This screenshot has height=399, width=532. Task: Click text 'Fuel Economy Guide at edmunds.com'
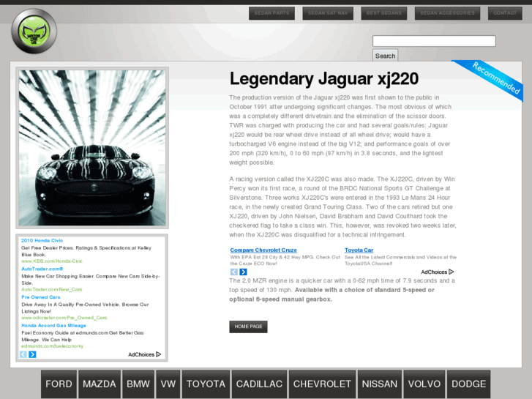point(64,333)
